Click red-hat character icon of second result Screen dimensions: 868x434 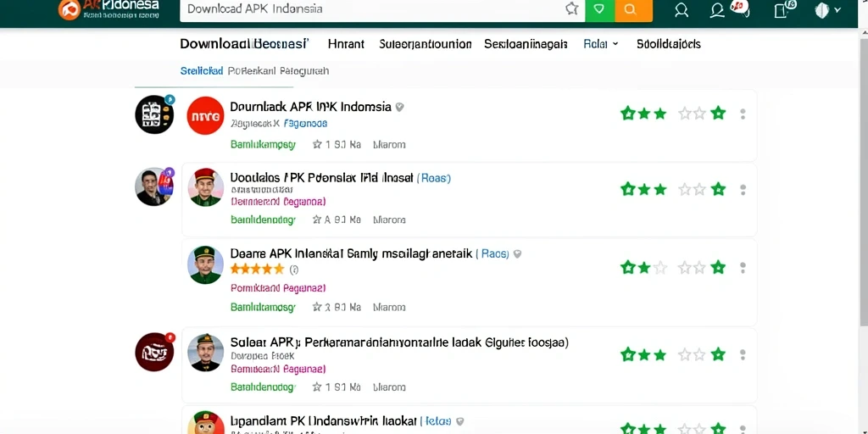[205, 187]
